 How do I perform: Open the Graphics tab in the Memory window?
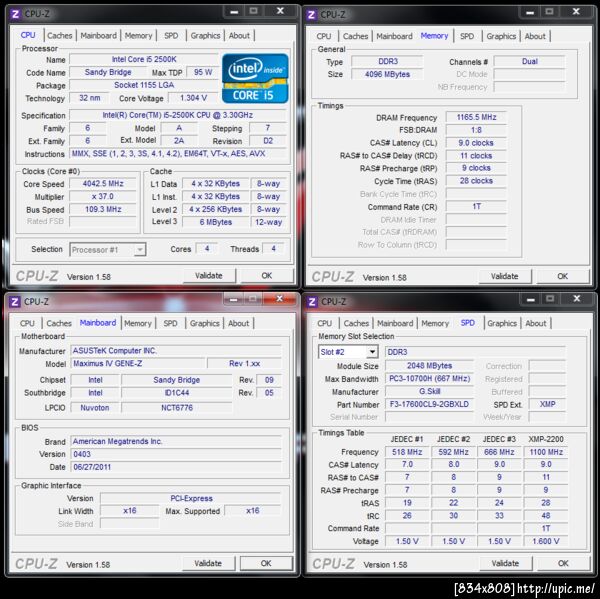tap(501, 36)
